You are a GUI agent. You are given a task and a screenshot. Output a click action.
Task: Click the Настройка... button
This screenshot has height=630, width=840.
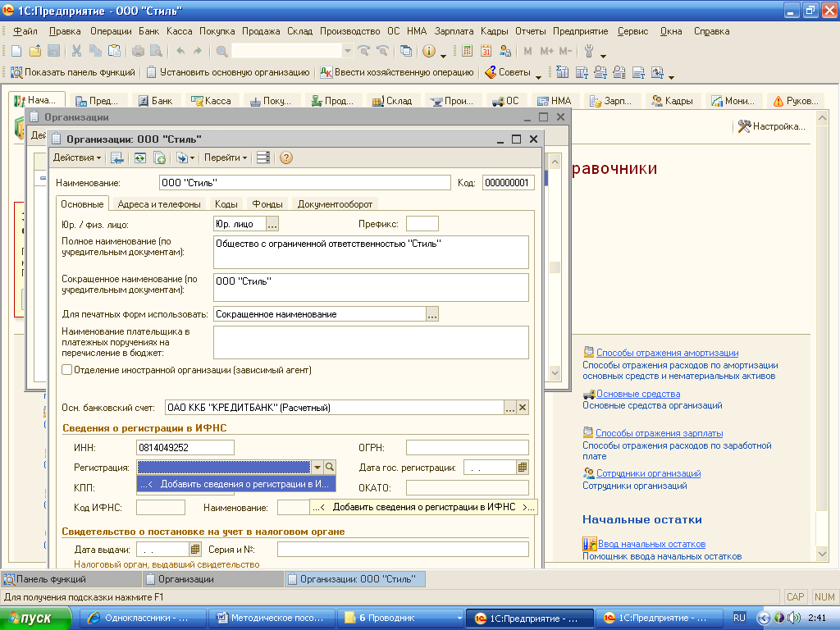771,126
